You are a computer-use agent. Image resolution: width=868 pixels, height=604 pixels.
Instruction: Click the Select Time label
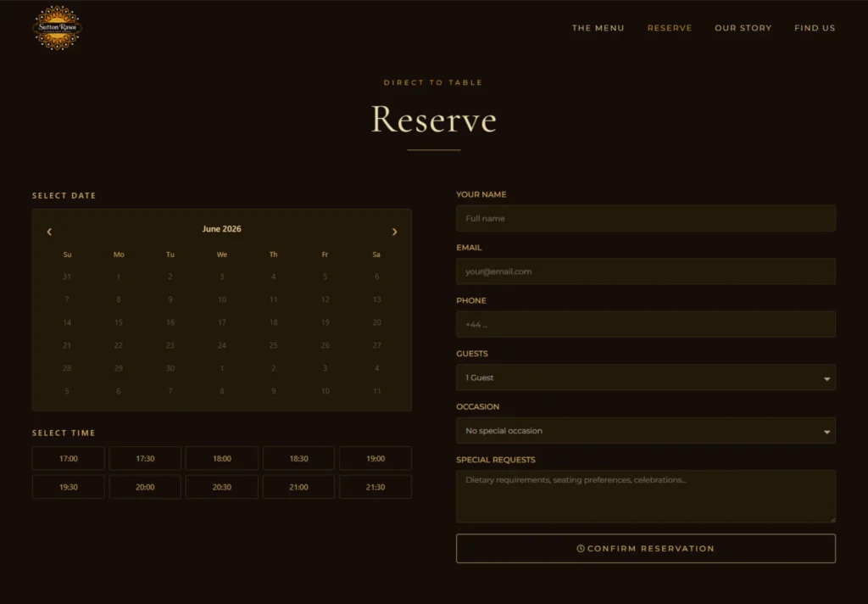[x=64, y=433]
